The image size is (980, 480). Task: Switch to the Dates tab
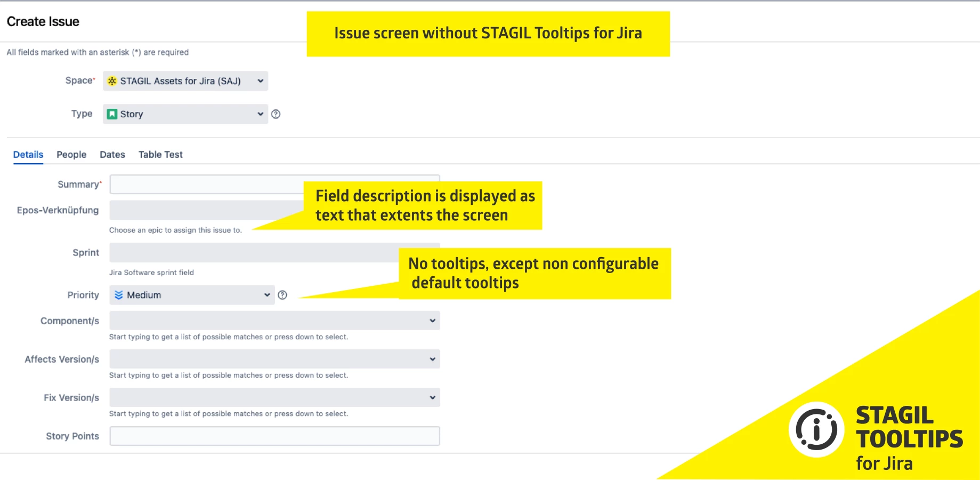click(x=112, y=155)
